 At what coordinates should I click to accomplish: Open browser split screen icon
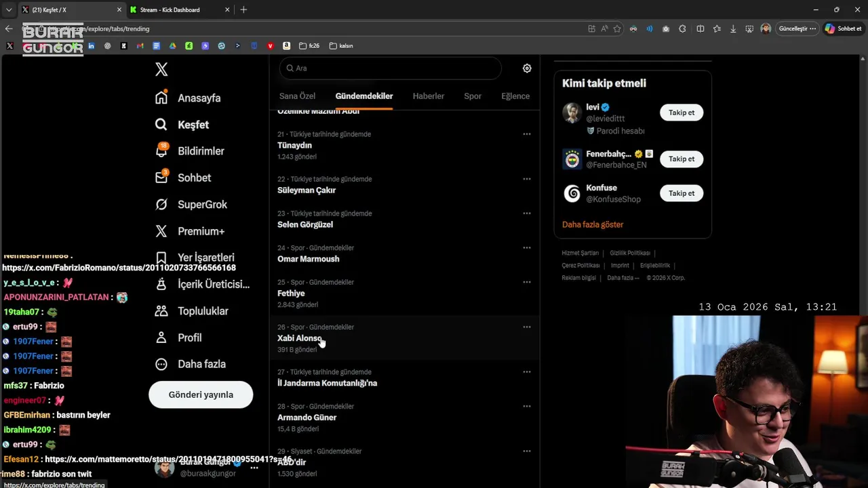coord(701,28)
